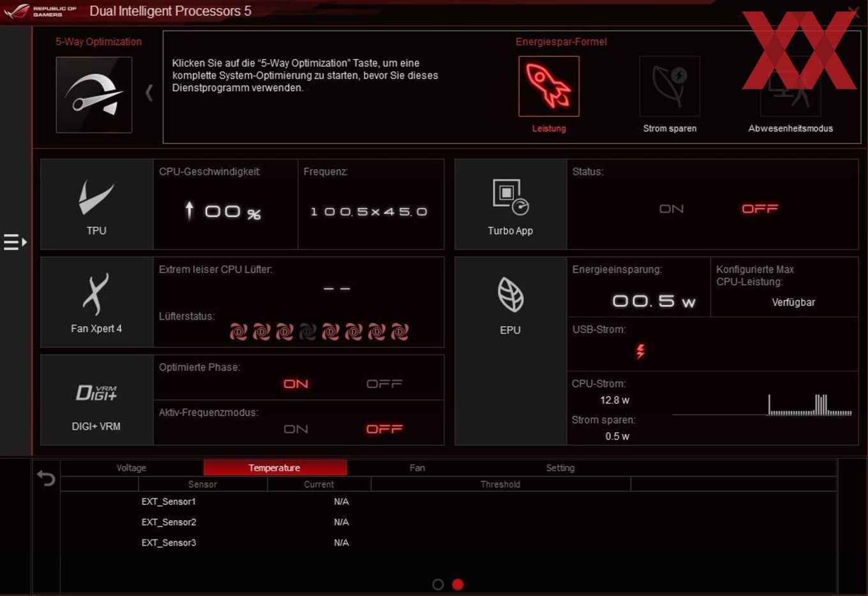Click the 0.5 w Strom sparen value
The width and height of the screenshot is (868, 596).
pyautogui.click(x=617, y=436)
